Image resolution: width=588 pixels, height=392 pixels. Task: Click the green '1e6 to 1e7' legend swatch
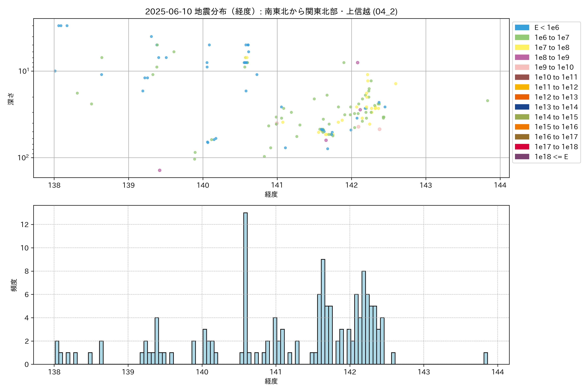pos(522,38)
